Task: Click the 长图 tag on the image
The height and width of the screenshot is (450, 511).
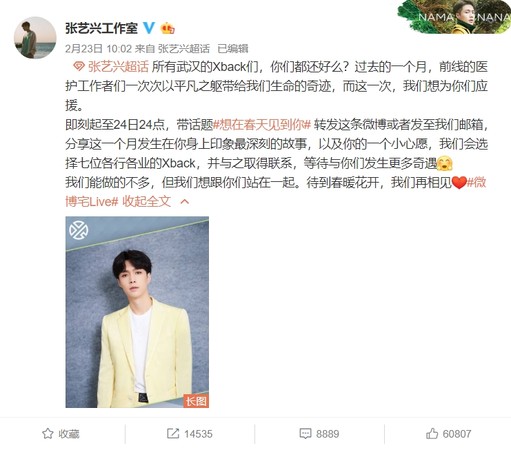Action: coord(196,401)
